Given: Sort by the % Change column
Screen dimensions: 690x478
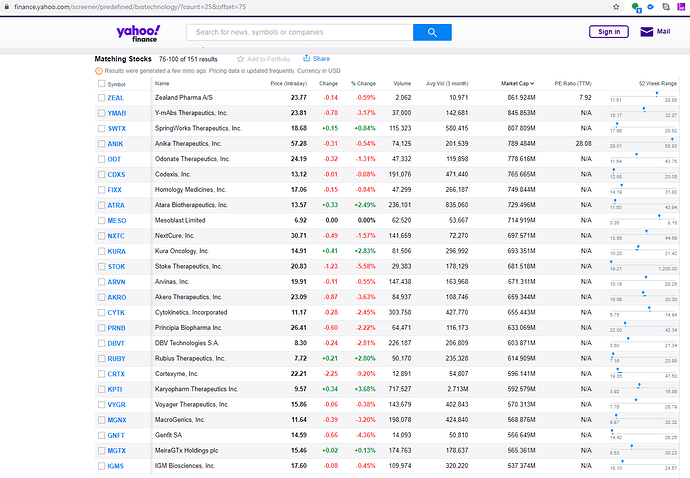Looking at the screenshot, I should click(363, 84).
